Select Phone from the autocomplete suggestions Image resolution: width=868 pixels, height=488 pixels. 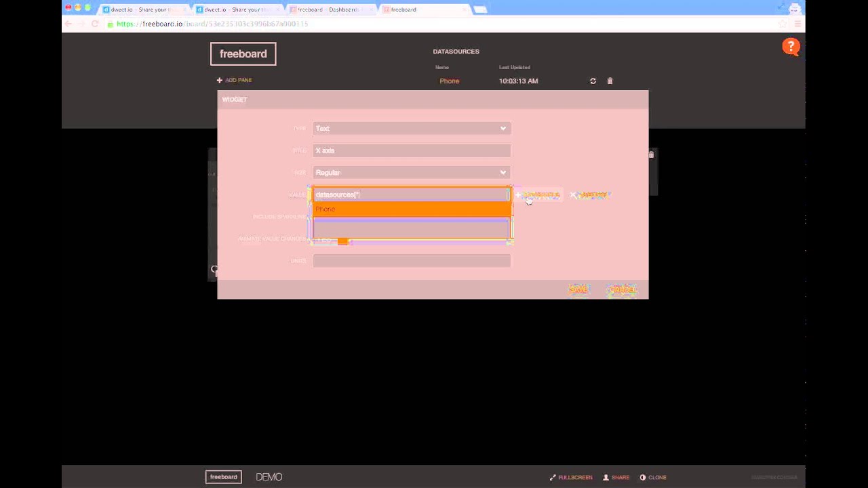412,209
